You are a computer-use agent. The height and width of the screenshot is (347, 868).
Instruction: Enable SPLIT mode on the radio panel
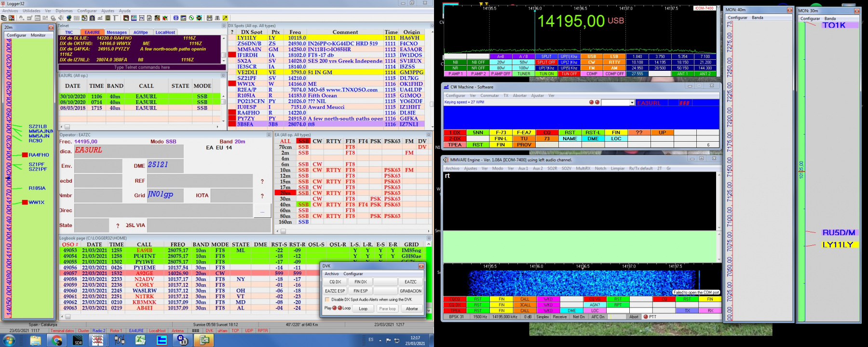(546, 56)
